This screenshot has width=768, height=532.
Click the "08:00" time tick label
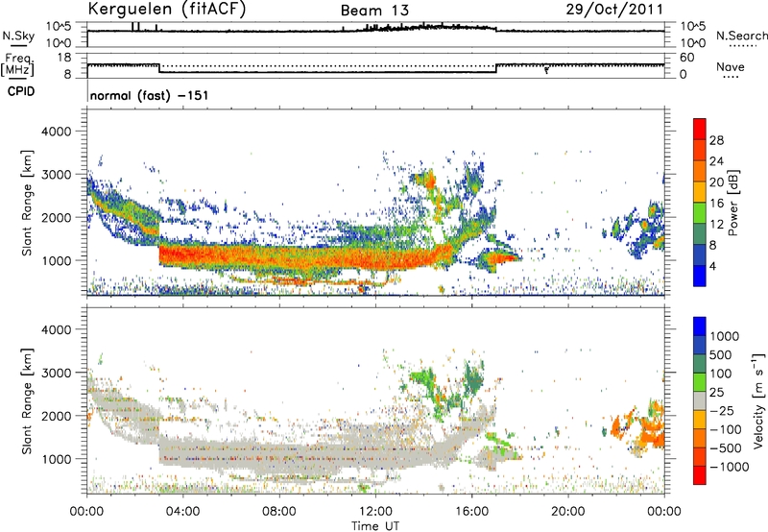pyautogui.click(x=279, y=512)
